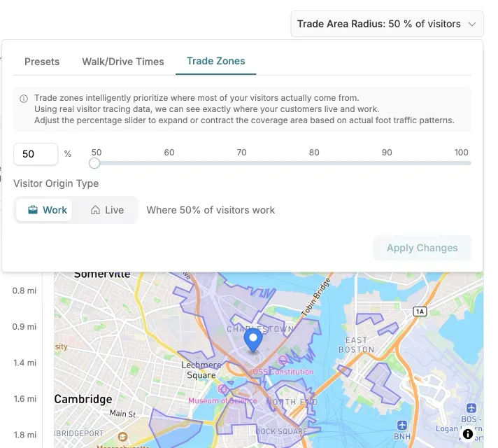Click the 1.8 mi distance label
The height and width of the screenshot is (448, 498).
pyautogui.click(x=24, y=435)
